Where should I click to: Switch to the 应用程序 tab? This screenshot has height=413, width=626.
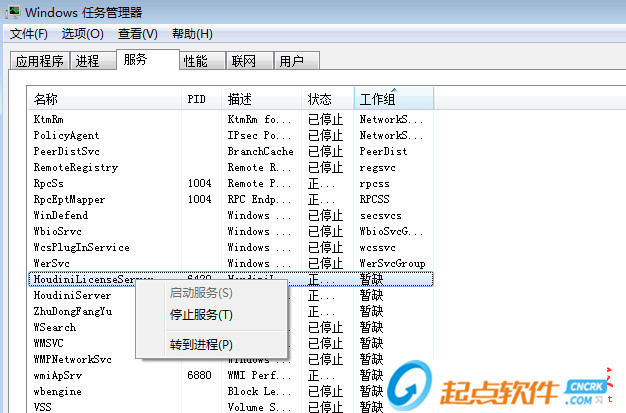[x=40, y=61]
